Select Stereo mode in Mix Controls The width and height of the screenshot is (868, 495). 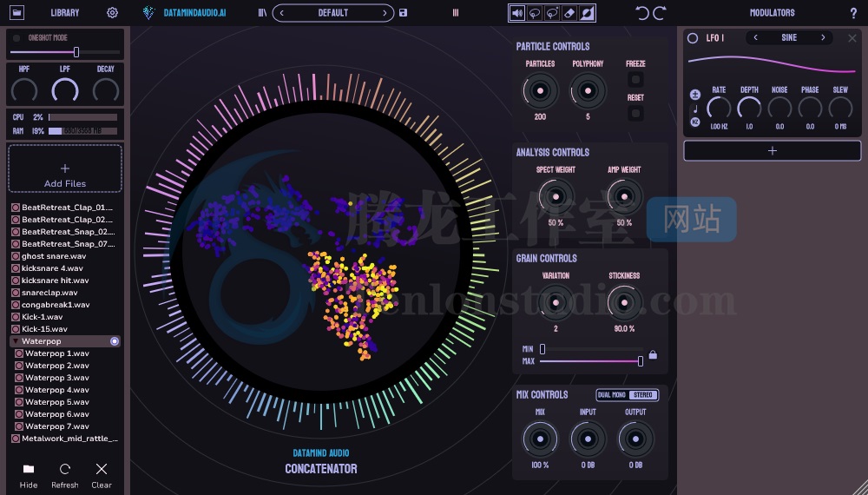pyautogui.click(x=643, y=395)
